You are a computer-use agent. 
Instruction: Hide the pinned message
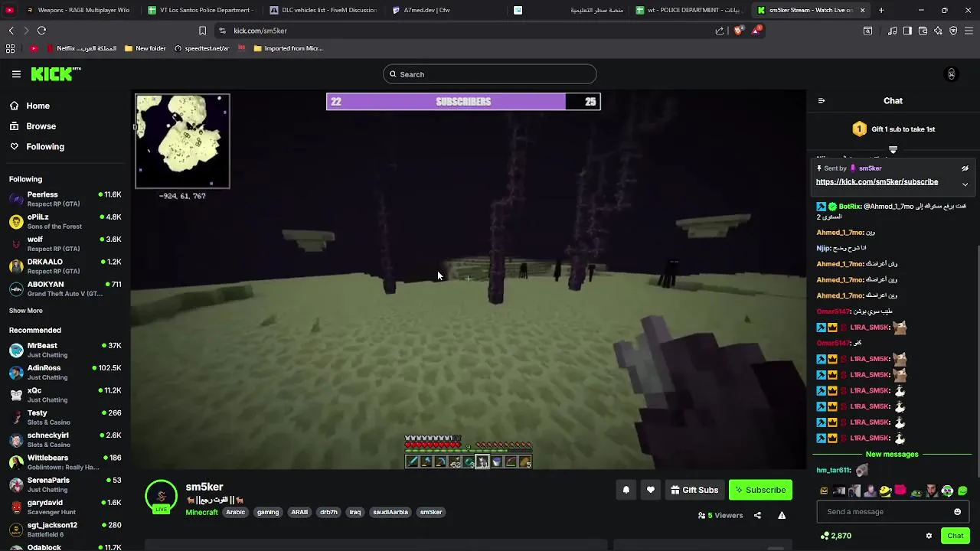pyautogui.click(x=965, y=168)
